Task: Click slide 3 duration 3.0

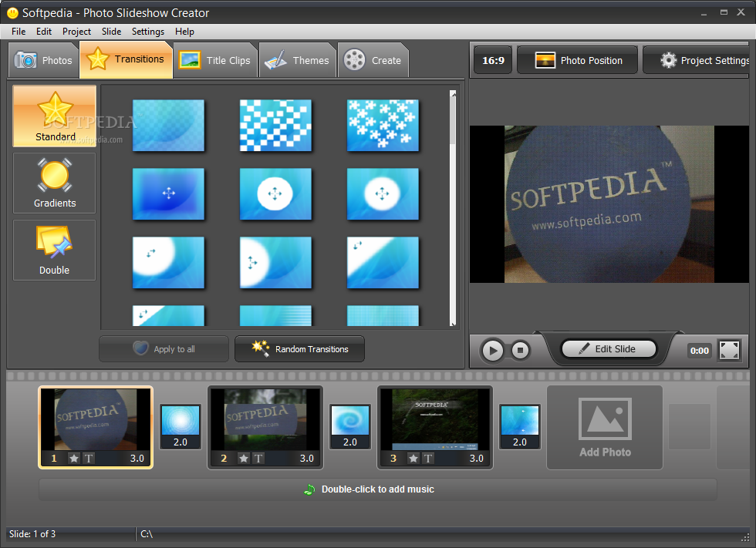Action: coord(477,459)
